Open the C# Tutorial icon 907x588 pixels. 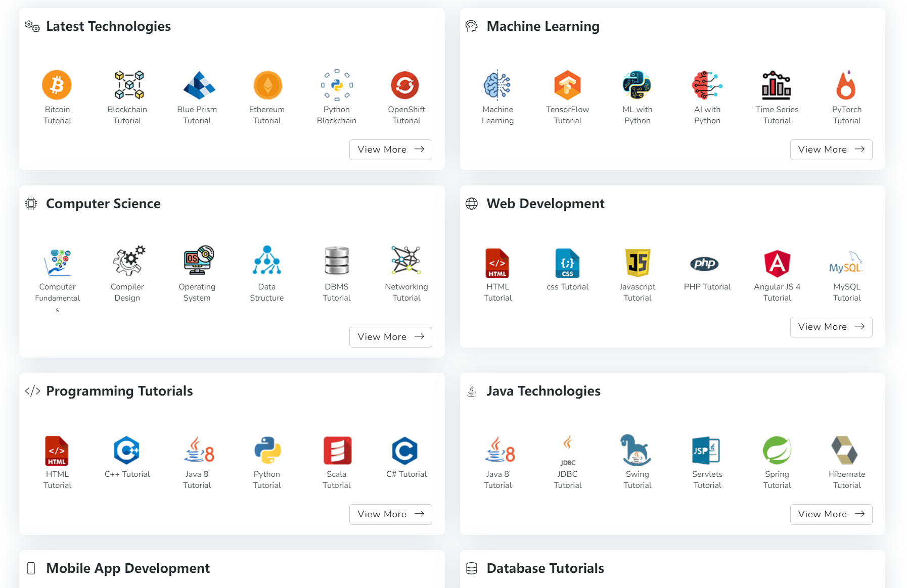[x=405, y=450]
